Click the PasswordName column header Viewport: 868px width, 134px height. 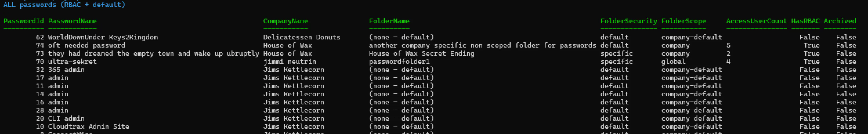(x=72, y=21)
